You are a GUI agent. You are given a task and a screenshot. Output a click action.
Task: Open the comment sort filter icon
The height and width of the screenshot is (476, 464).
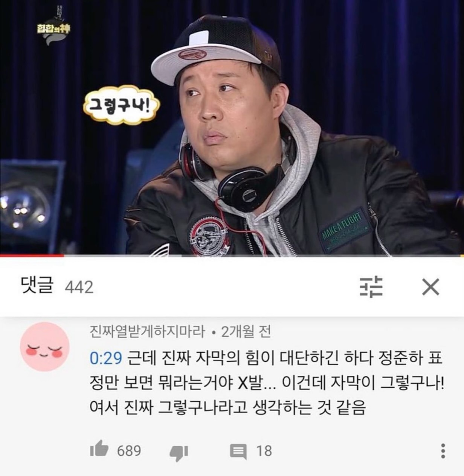point(371,287)
